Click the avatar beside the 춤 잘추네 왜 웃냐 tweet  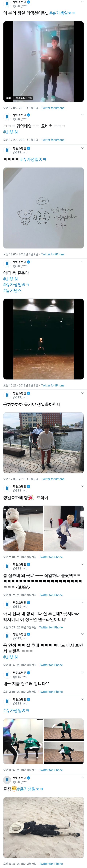click(x=7, y=566)
